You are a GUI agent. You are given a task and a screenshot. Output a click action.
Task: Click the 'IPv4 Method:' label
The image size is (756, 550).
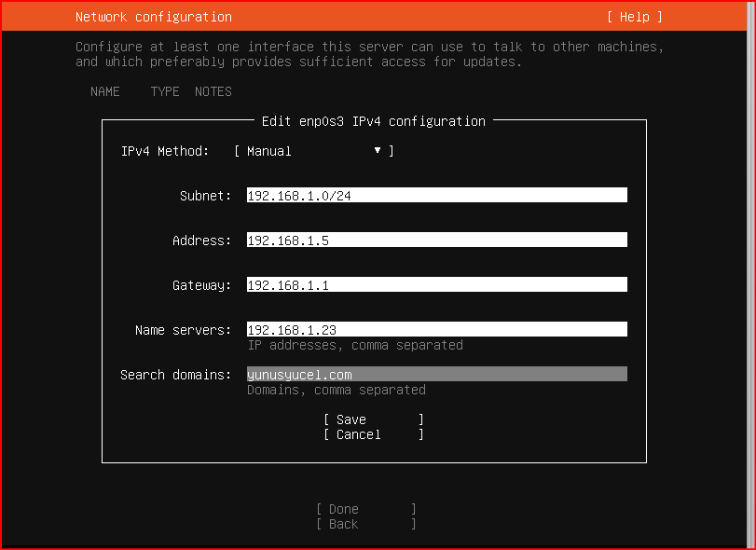(x=165, y=151)
